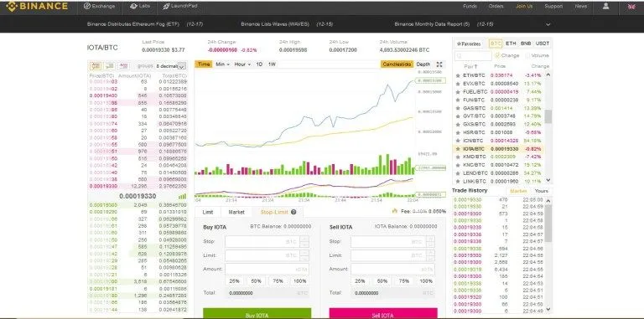Open the Hour interval dropdown
Screen dimensions: 644x319
[242, 64]
